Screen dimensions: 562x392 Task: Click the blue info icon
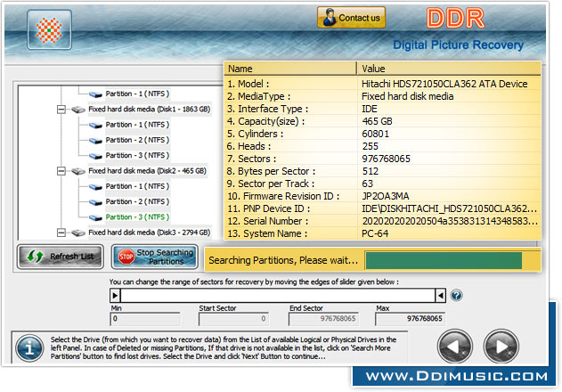pyautogui.click(x=29, y=348)
